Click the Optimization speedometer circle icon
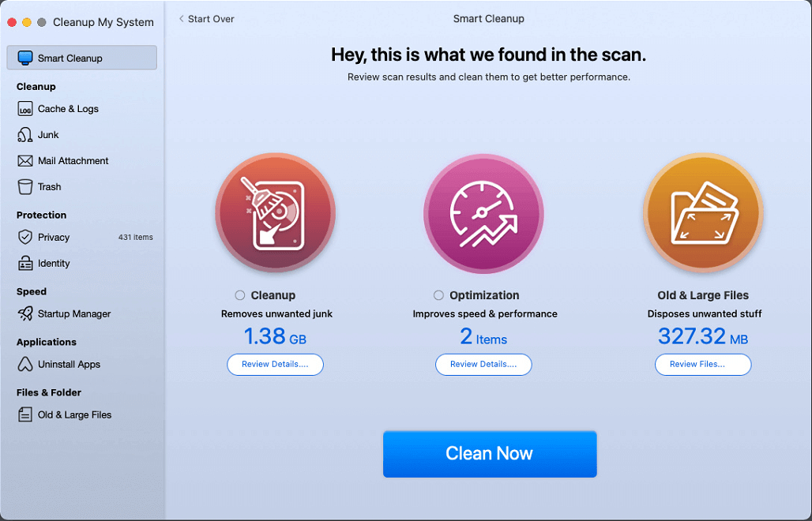The width and height of the screenshot is (812, 521). point(483,212)
